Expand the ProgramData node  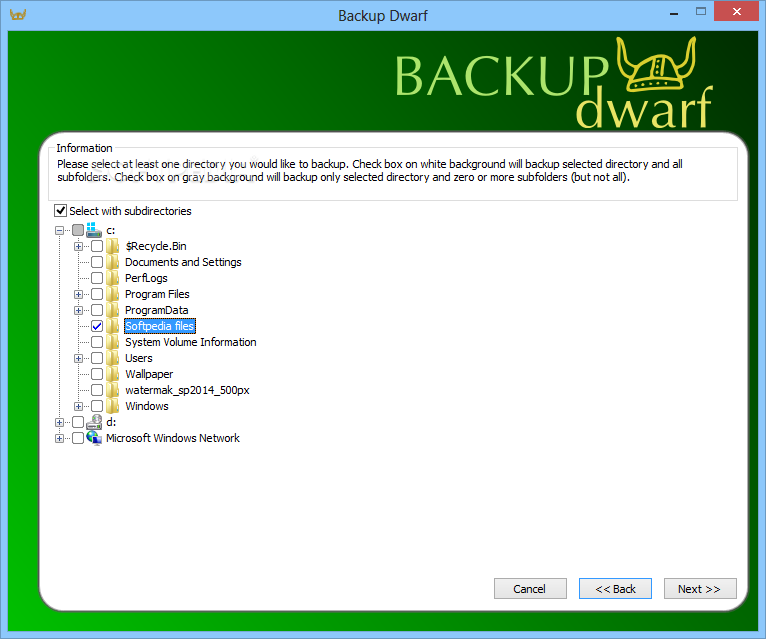coord(78,310)
